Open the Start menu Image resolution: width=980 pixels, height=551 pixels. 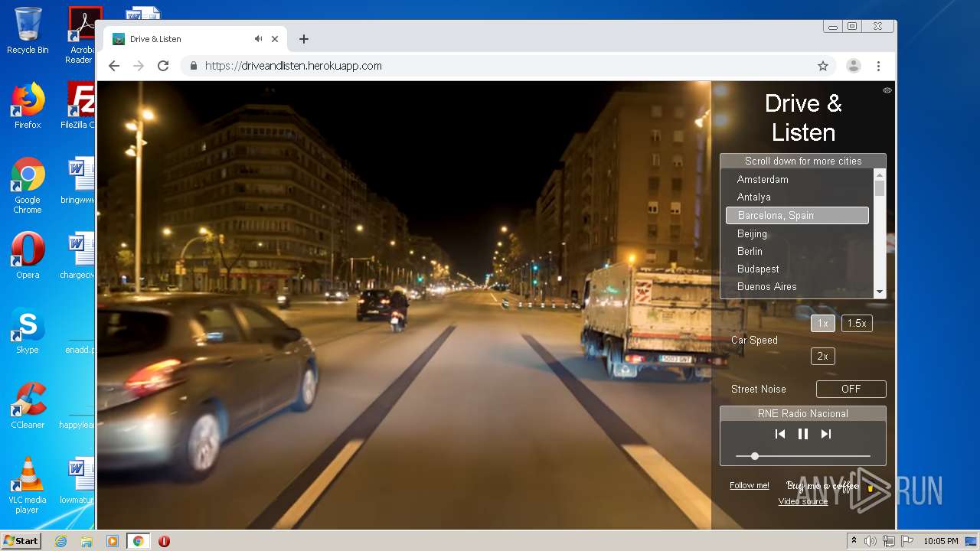point(21,541)
